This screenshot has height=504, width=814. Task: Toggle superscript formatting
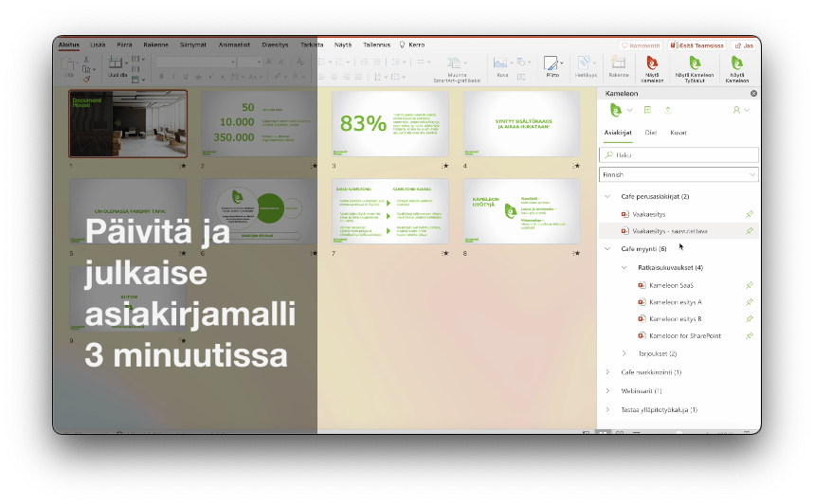click(x=210, y=77)
